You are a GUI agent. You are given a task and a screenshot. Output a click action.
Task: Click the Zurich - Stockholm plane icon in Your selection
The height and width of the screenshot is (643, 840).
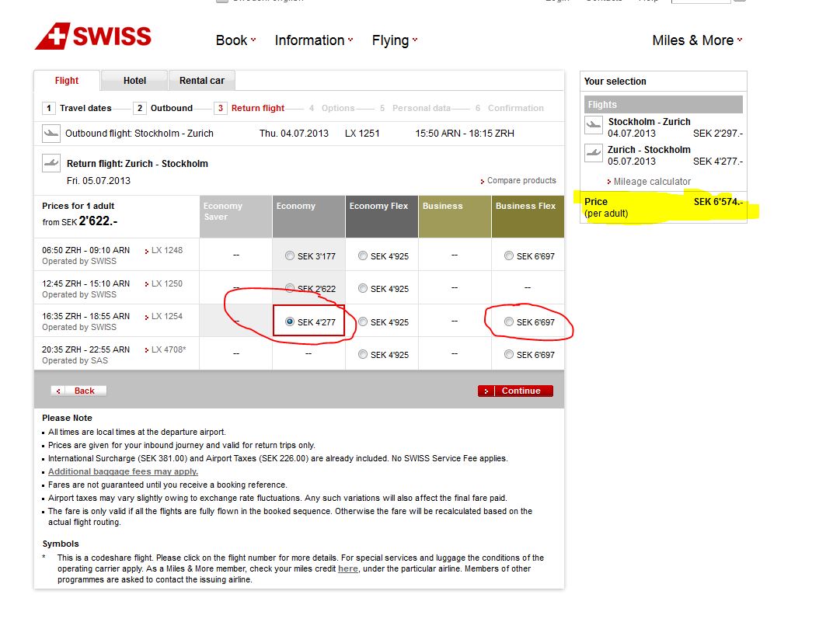click(594, 152)
